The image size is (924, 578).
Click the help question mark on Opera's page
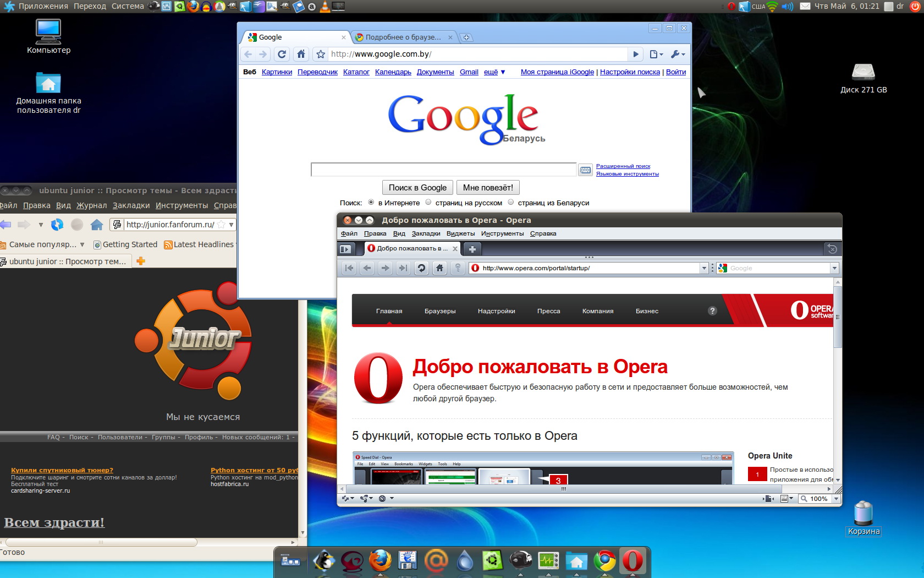[712, 311]
